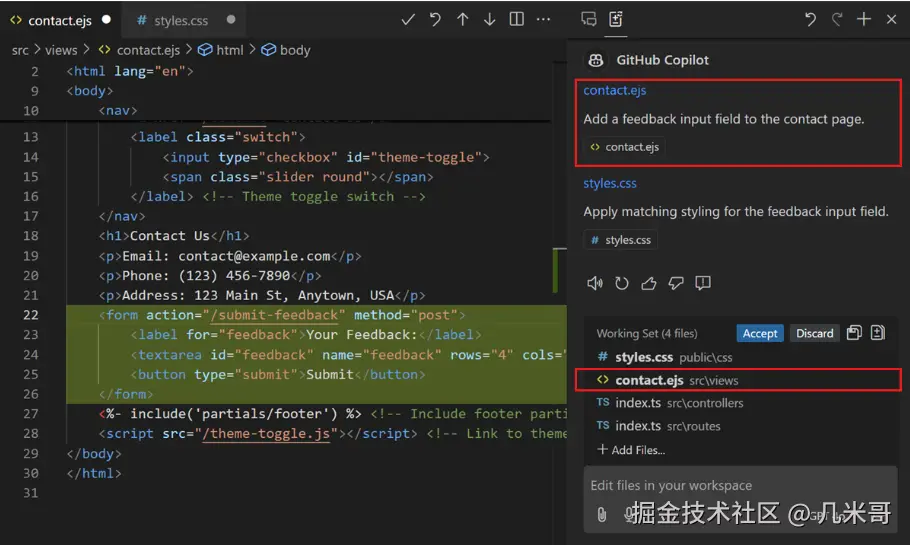The height and width of the screenshot is (545, 910).
Task: Close the Copilot Edits panel
Action: (x=891, y=20)
